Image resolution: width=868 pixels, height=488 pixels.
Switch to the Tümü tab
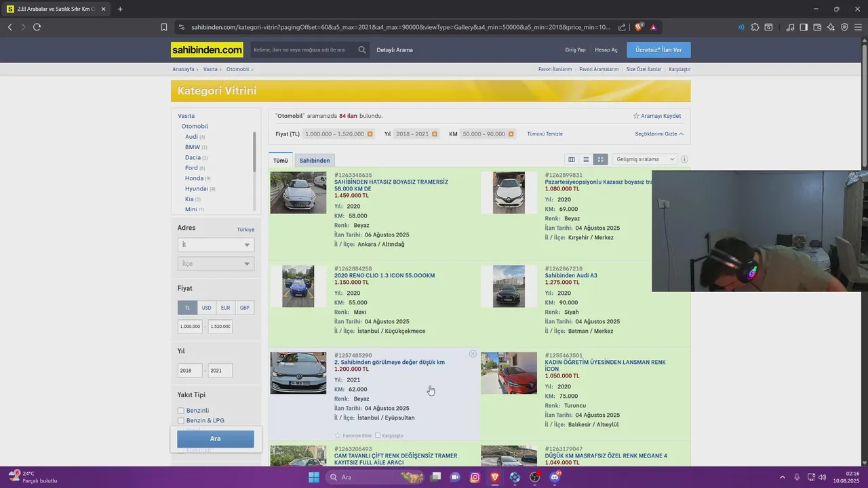coord(281,161)
